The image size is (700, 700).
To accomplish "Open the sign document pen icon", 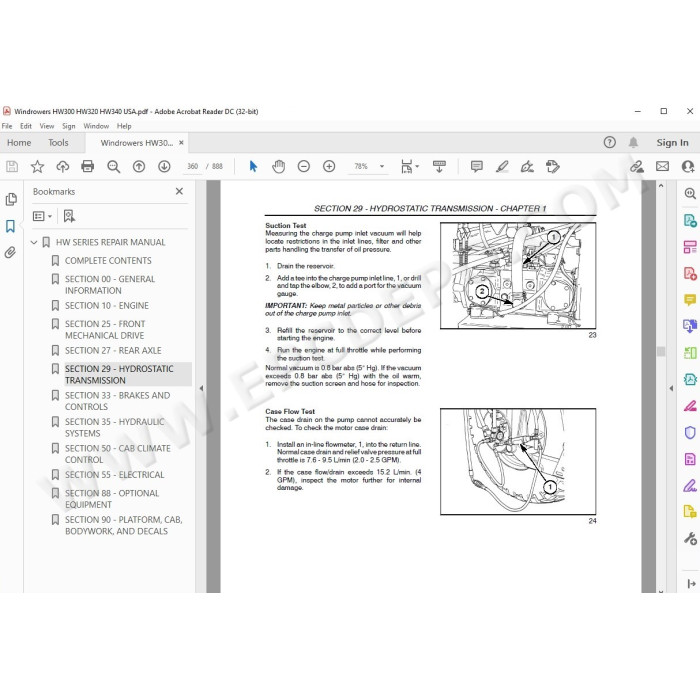I will click(x=527, y=167).
